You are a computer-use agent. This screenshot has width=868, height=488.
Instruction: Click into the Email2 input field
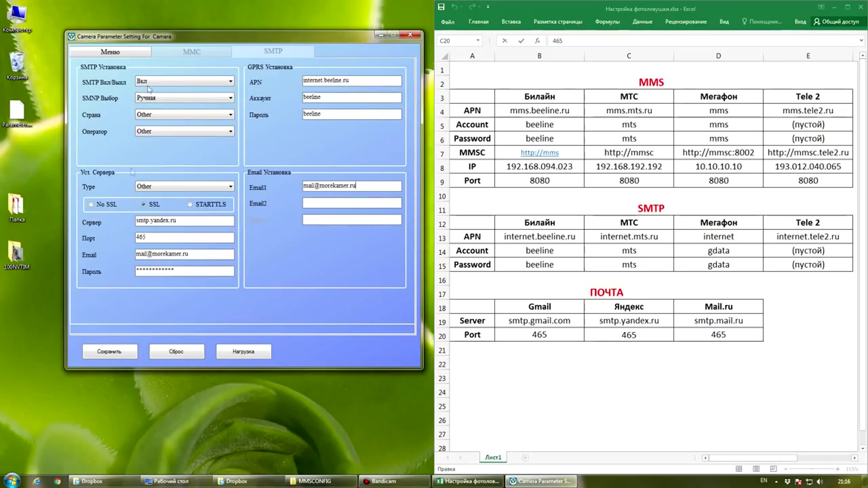tap(352, 203)
